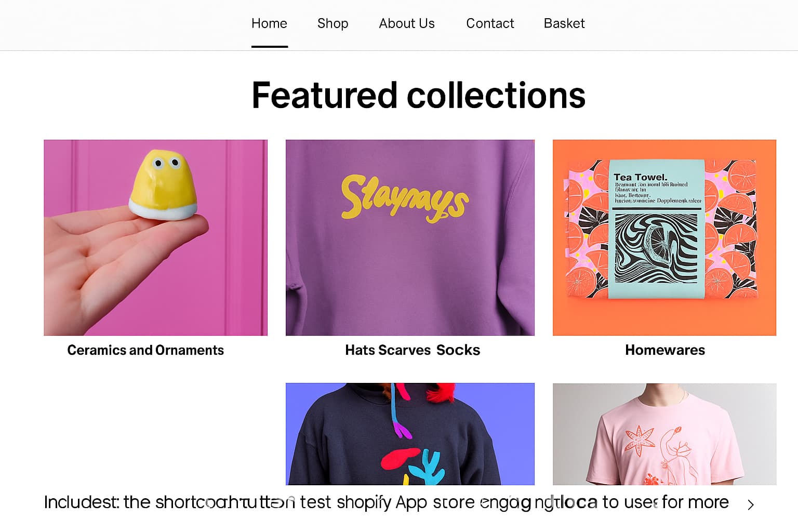Open Ceramics and Ornaments collection link
Screen dimensions: 798x532
click(x=145, y=350)
